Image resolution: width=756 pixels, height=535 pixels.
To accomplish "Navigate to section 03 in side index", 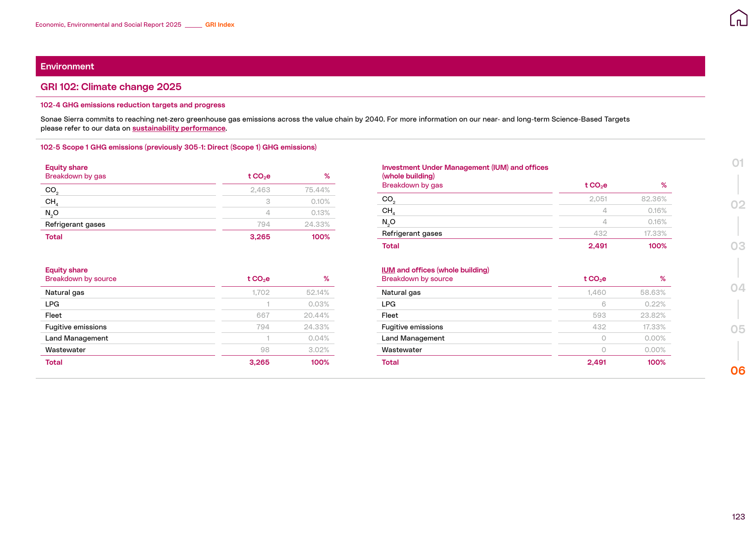I will (x=738, y=246).
